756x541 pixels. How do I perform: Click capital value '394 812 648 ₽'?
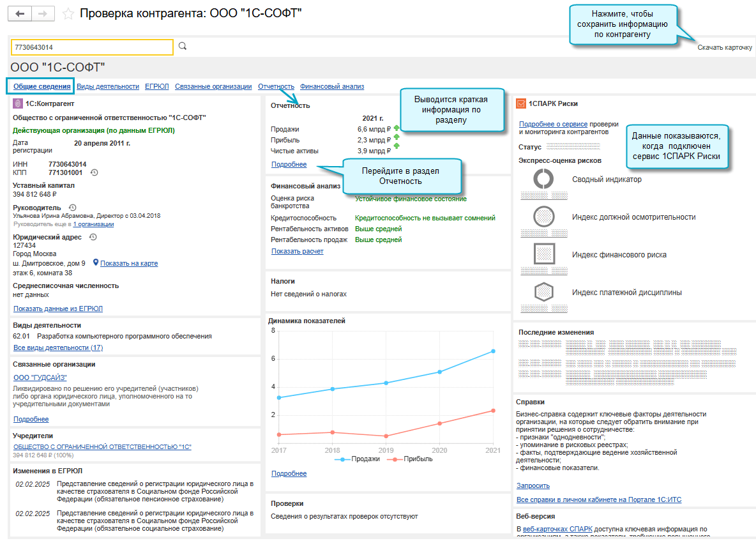(x=34, y=194)
